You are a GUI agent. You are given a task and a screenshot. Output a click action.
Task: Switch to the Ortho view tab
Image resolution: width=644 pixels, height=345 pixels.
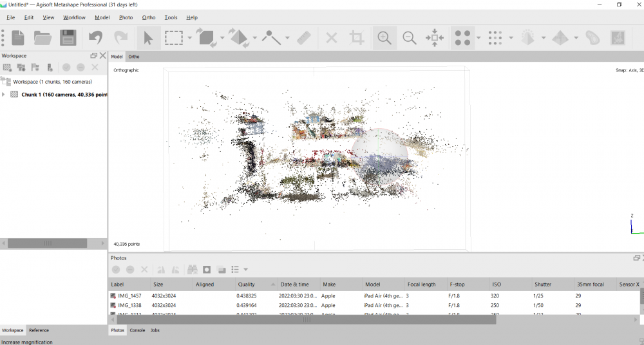pos(133,57)
